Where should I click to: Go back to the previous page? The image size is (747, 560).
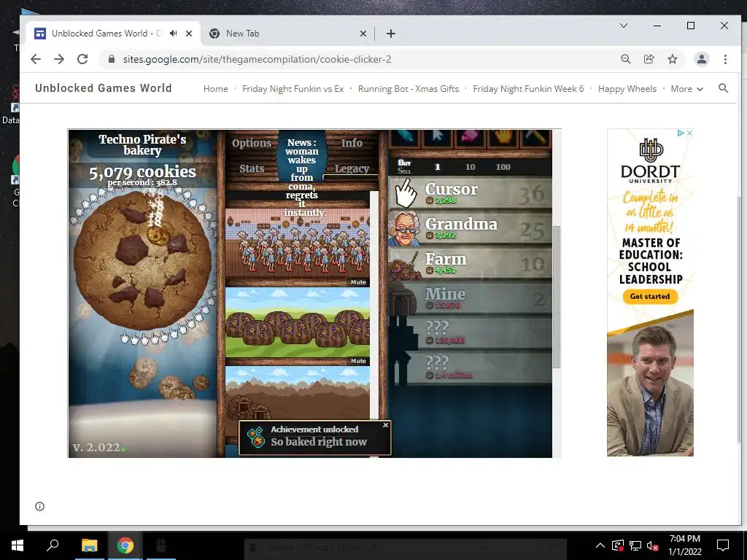[x=36, y=59]
